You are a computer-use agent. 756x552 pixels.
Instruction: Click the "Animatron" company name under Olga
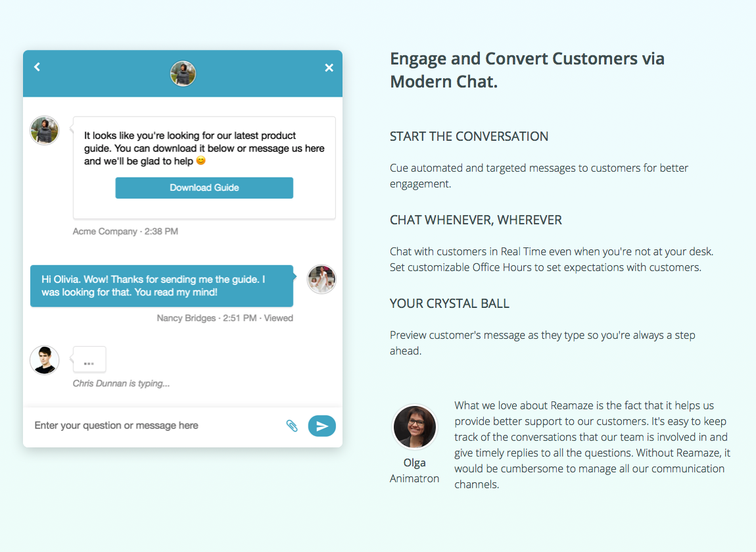click(x=414, y=478)
